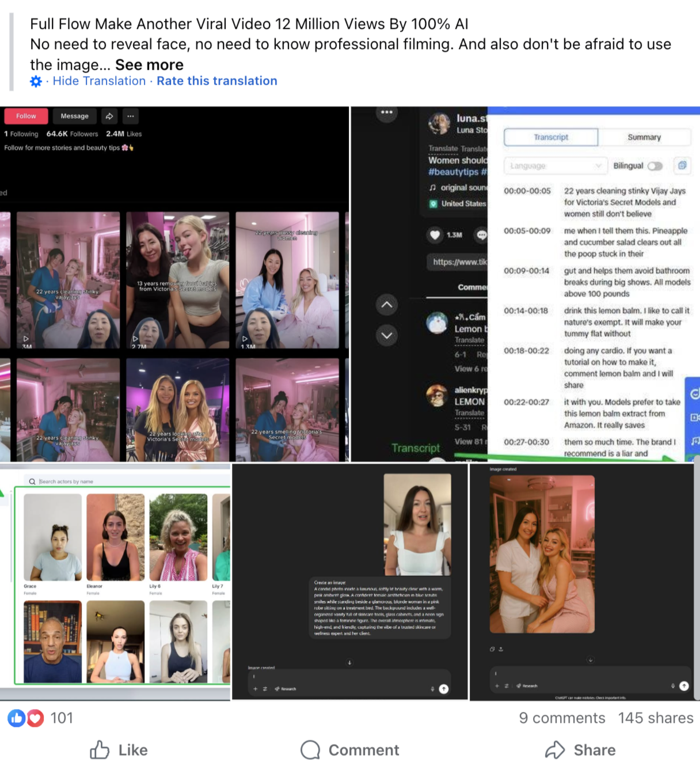The image size is (700, 766).
Task: Click the down chevron navigation button
Action: (x=387, y=335)
